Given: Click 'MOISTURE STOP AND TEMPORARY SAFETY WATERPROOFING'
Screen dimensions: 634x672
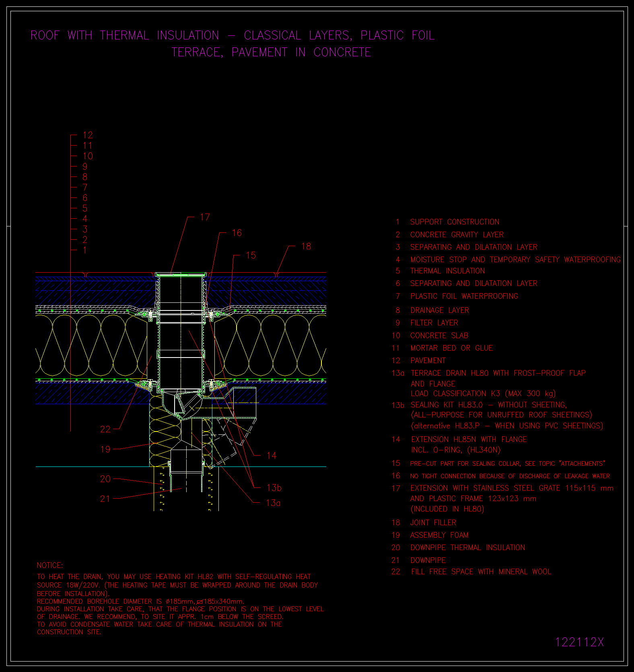Looking at the screenshot, I should pyautogui.click(x=515, y=259).
